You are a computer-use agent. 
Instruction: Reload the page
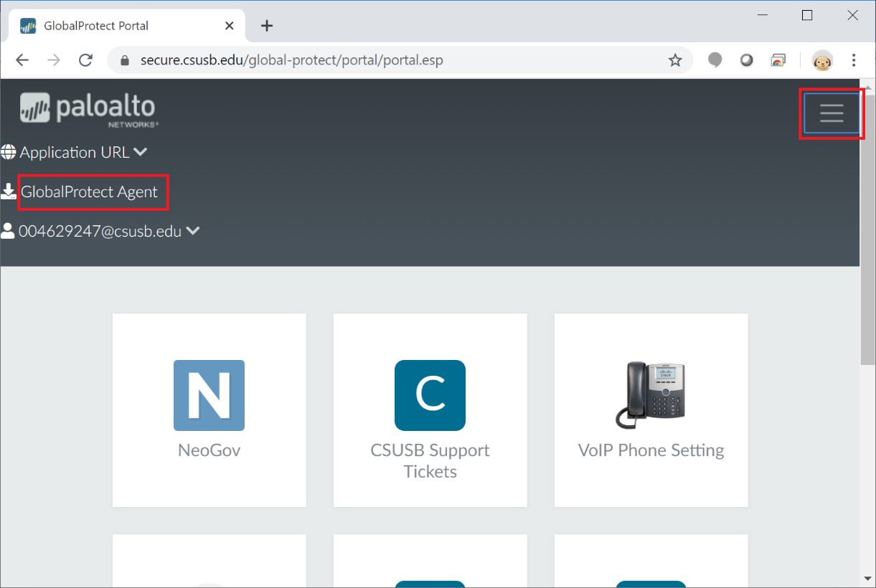tap(85, 60)
